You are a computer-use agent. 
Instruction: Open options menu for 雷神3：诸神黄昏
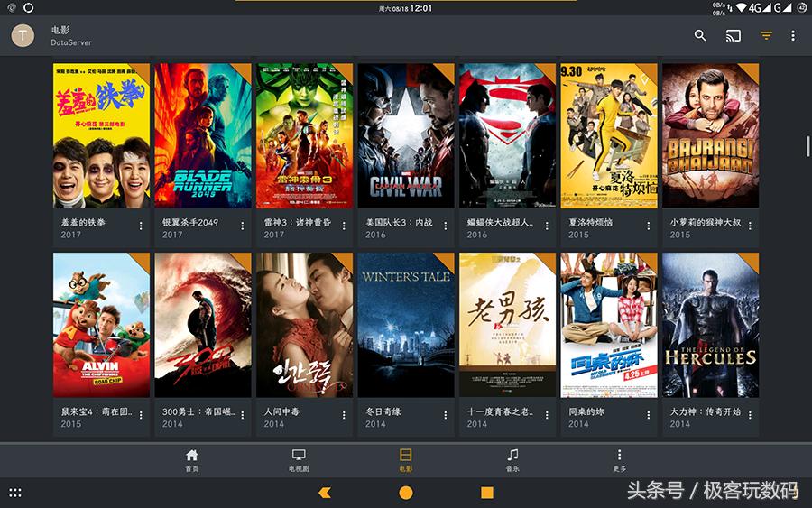344,226
